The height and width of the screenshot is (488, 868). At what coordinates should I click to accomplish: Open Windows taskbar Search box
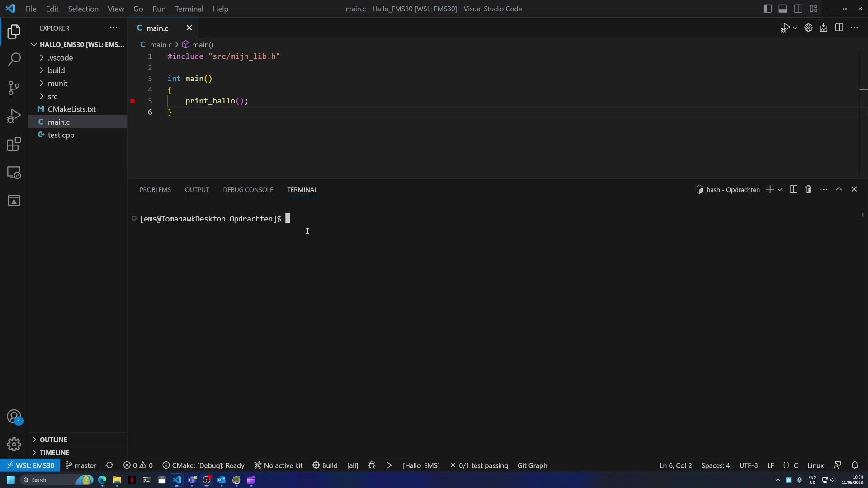click(x=45, y=480)
